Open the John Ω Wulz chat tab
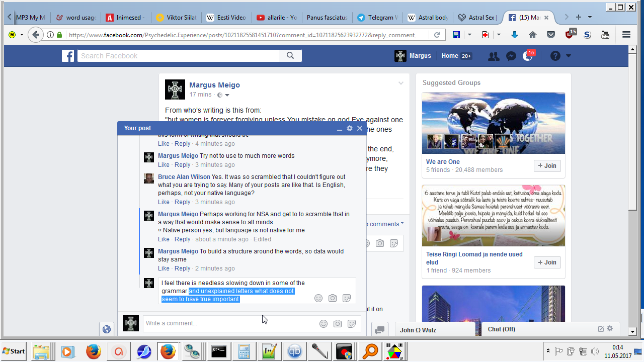 tap(435, 330)
